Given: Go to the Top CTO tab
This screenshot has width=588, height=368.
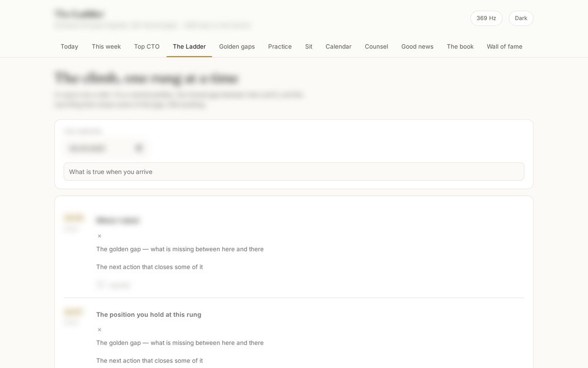Looking at the screenshot, I should [x=146, y=47].
